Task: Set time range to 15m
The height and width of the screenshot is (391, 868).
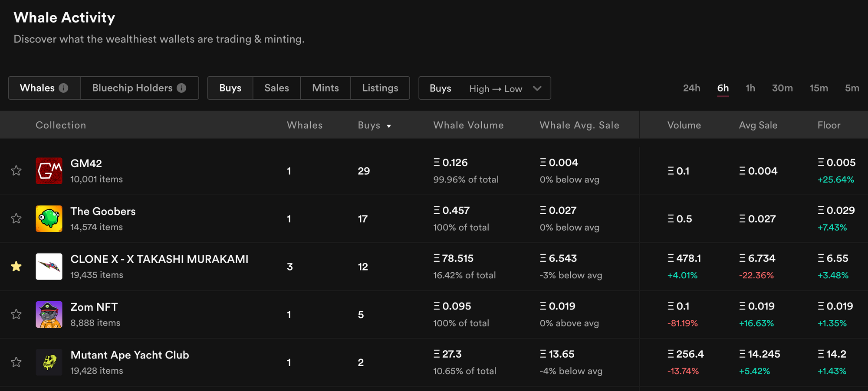Action: tap(819, 88)
